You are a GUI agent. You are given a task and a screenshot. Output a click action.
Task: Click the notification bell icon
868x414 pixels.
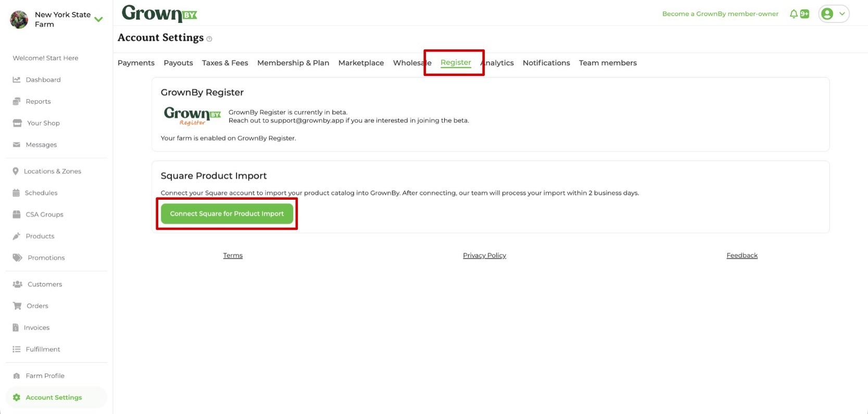[x=793, y=14]
